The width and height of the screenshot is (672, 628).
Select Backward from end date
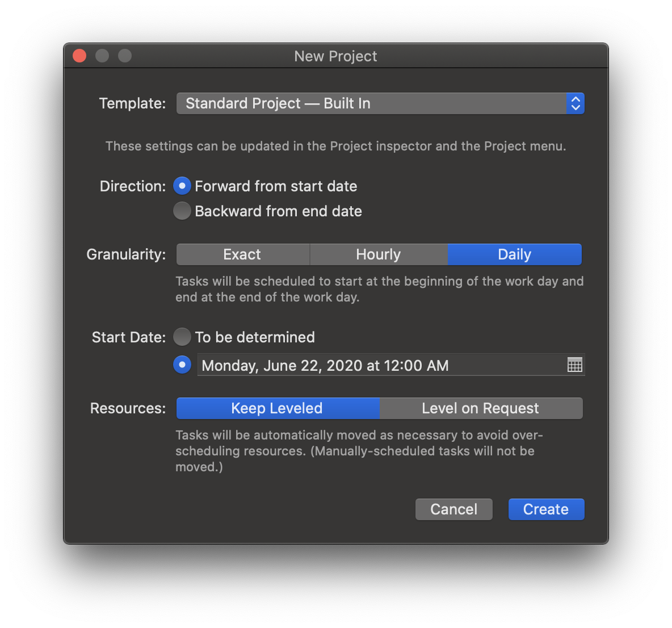pyautogui.click(x=182, y=211)
